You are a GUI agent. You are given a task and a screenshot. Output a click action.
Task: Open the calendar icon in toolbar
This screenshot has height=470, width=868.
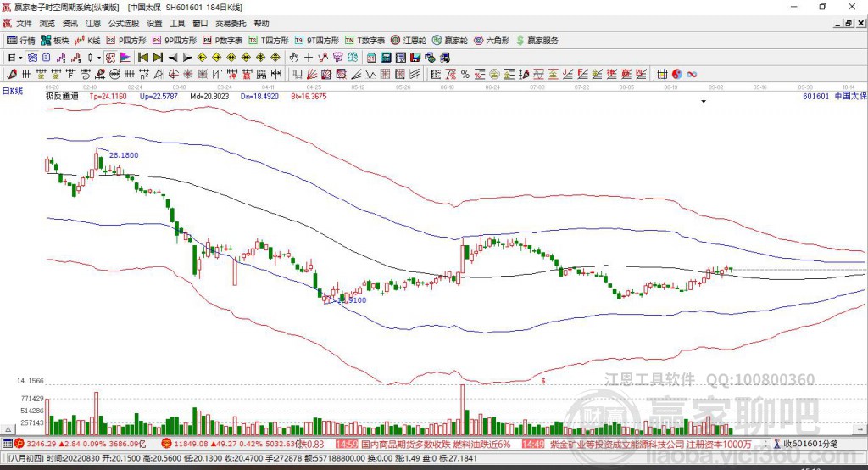coord(371,58)
